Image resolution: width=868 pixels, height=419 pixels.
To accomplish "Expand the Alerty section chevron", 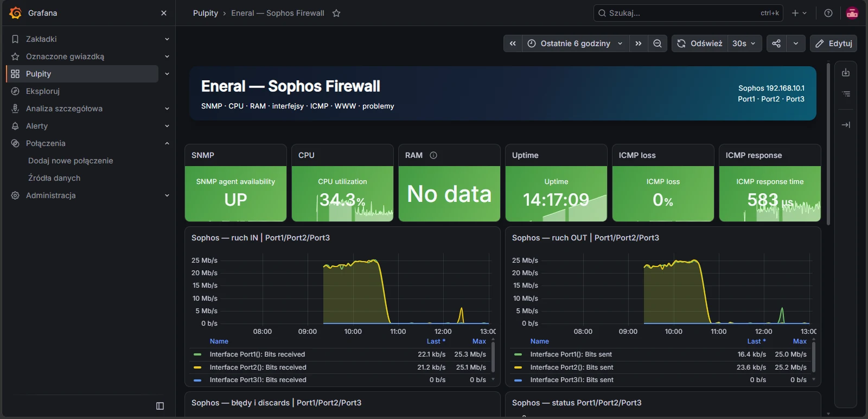I will [167, 126].
